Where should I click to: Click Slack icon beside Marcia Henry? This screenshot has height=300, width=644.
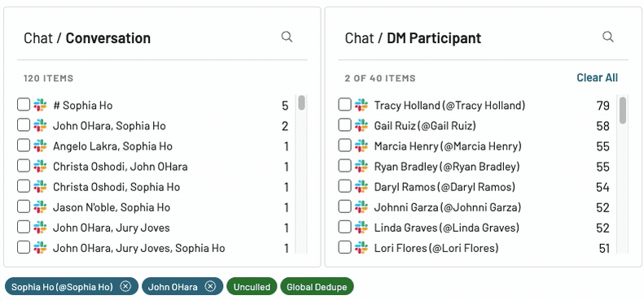361,146
